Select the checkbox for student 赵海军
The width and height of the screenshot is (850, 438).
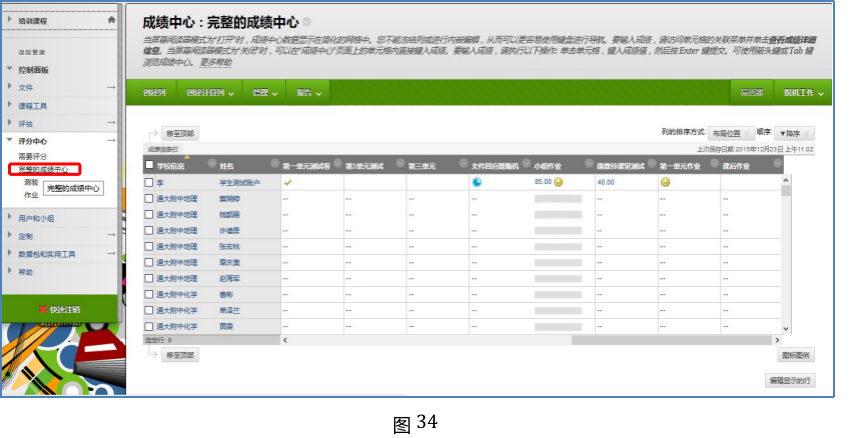click(x=149, y=278)
